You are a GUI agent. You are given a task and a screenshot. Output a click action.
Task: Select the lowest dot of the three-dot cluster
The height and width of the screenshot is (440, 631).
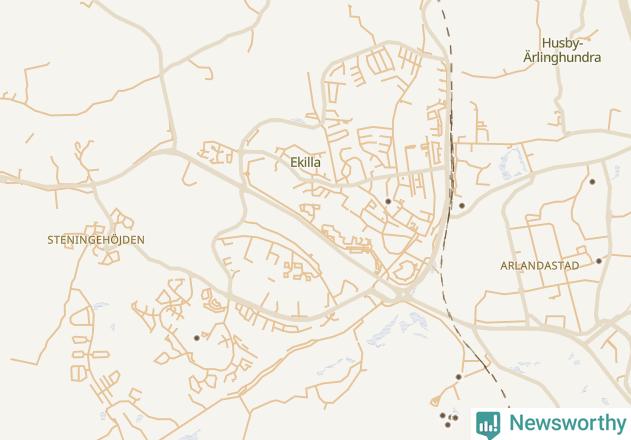(448, 425)
